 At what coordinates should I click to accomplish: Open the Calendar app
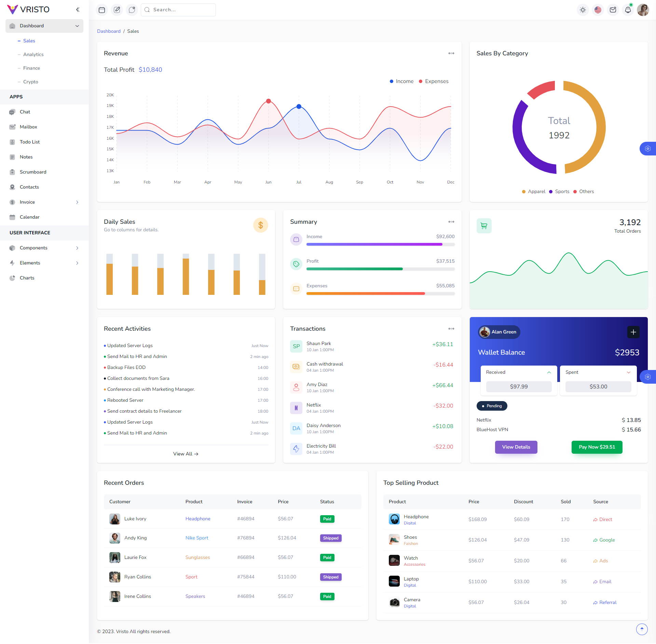(x=30, y=217)
